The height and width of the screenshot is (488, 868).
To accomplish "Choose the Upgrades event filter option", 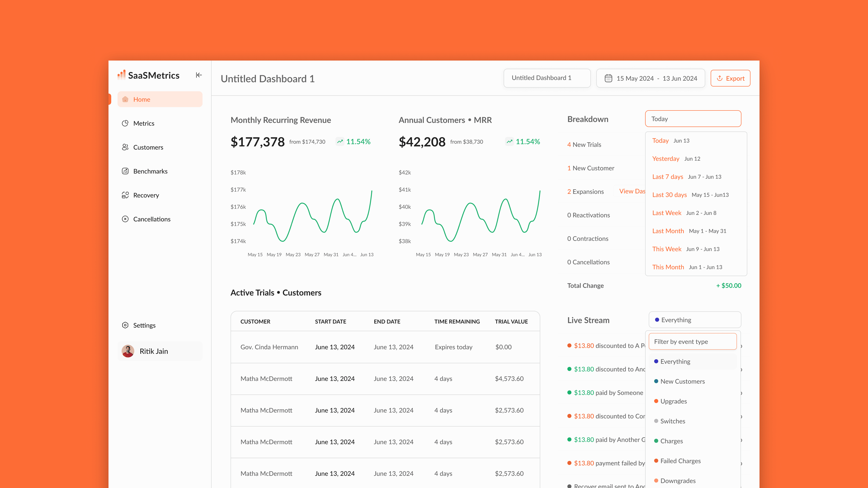I will click(x=673, y=401).
